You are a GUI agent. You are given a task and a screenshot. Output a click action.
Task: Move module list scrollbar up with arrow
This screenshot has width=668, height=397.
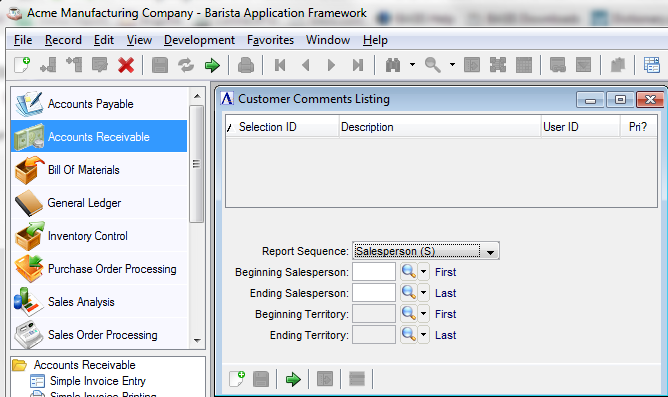tap(197, 96)
